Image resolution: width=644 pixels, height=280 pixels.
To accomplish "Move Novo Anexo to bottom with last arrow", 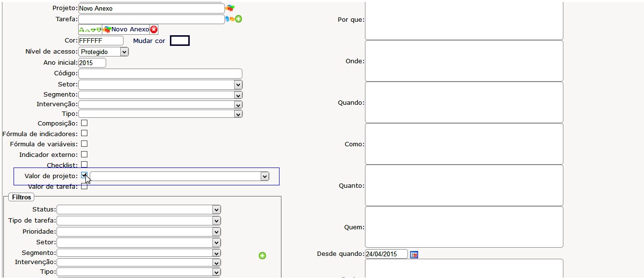I will coord(99,30).
